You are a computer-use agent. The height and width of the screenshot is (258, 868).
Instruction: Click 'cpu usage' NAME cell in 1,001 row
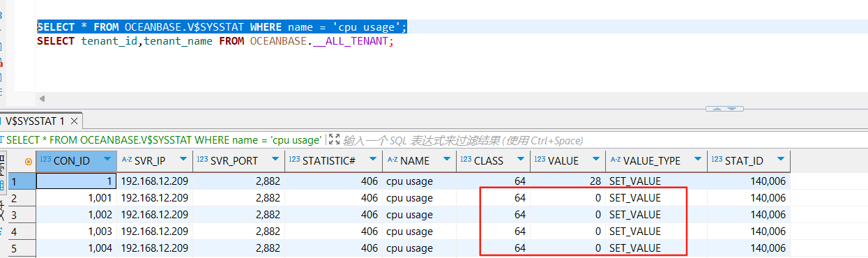pos(419,198)
